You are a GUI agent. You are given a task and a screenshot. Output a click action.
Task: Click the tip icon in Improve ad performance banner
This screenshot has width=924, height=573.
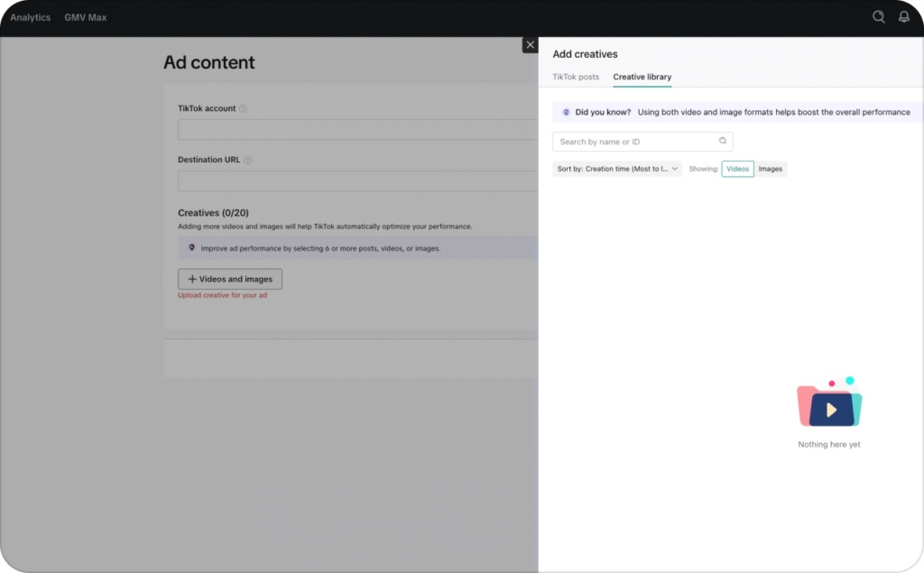pos(191,248)
